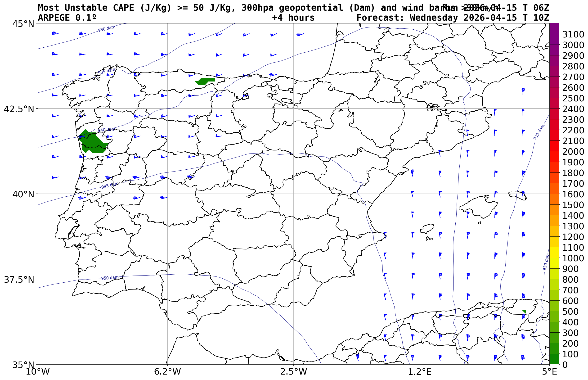Click the '940 dam' contour label
The height and width of the screenshot is (380, 588).
pos(107,130)
